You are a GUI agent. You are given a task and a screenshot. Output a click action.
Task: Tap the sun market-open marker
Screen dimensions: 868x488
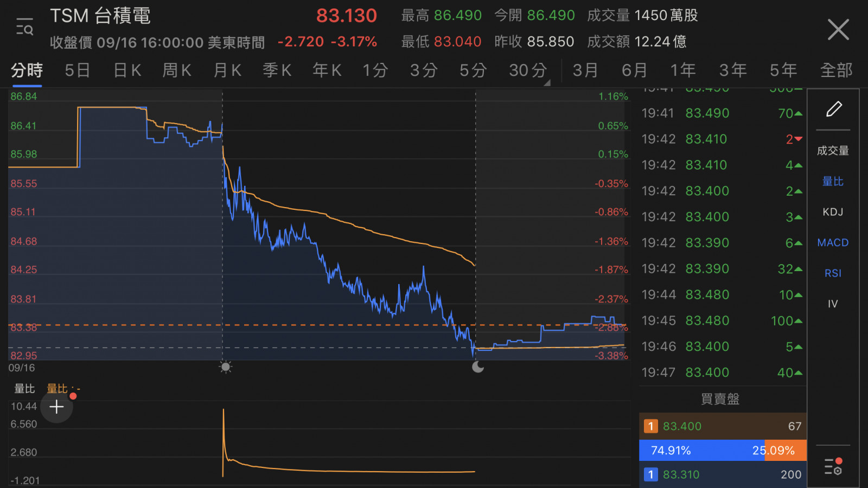tap(226, 367)
